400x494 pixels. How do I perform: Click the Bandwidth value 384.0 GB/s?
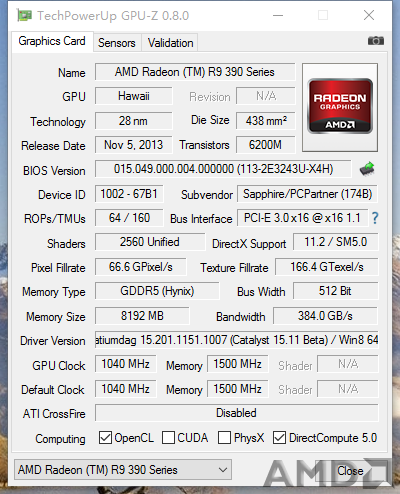[x=325, y=316]
